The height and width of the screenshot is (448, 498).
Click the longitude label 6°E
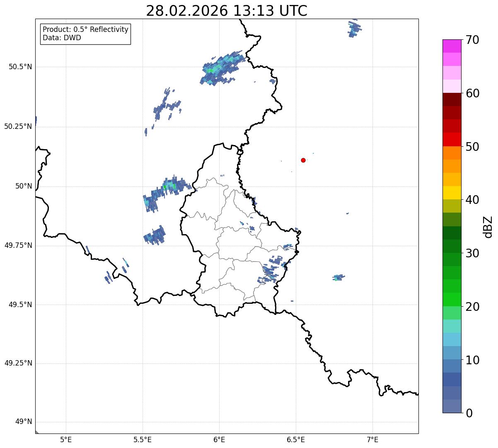point(219,439)
